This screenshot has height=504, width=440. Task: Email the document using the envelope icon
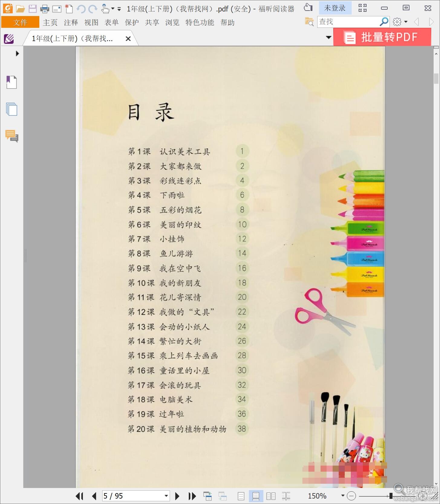[x=57, y=9]
